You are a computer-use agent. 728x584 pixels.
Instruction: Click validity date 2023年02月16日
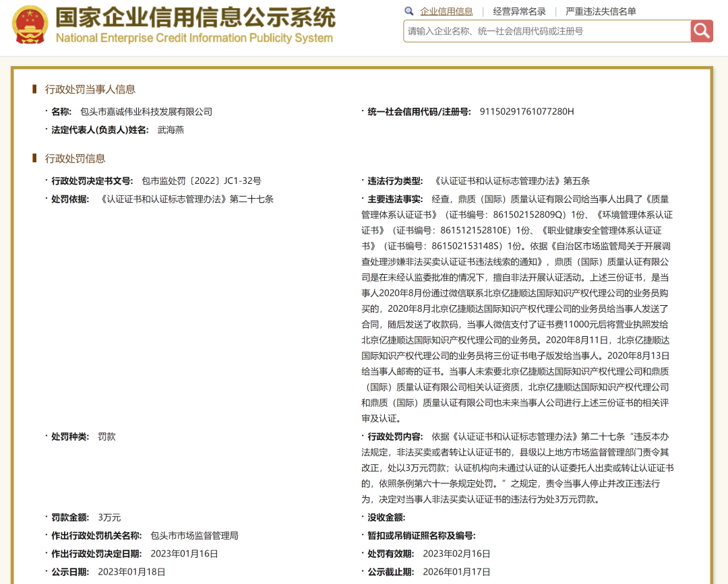456,554
